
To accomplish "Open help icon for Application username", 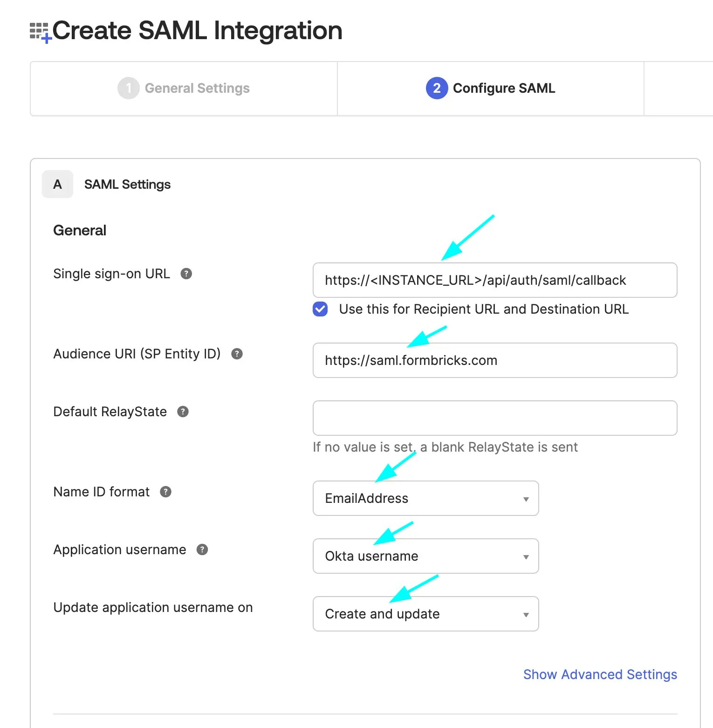I will (202, 549).
